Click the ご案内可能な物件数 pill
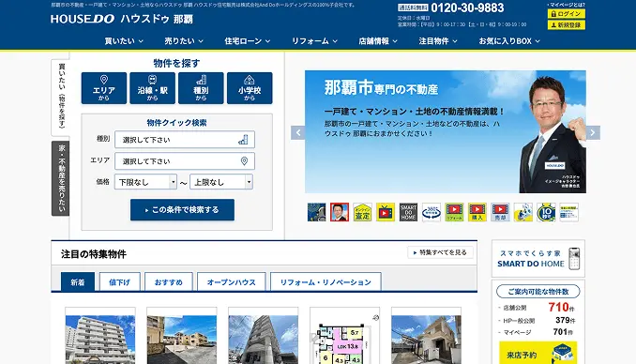This screenshot has height=364, width=636. (x=538, y=292)
